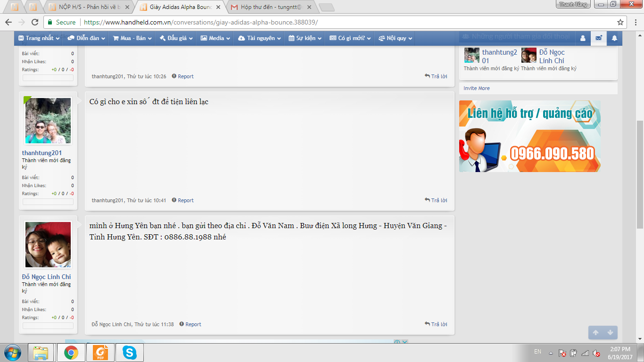Click the alerts bell icon

614,38
